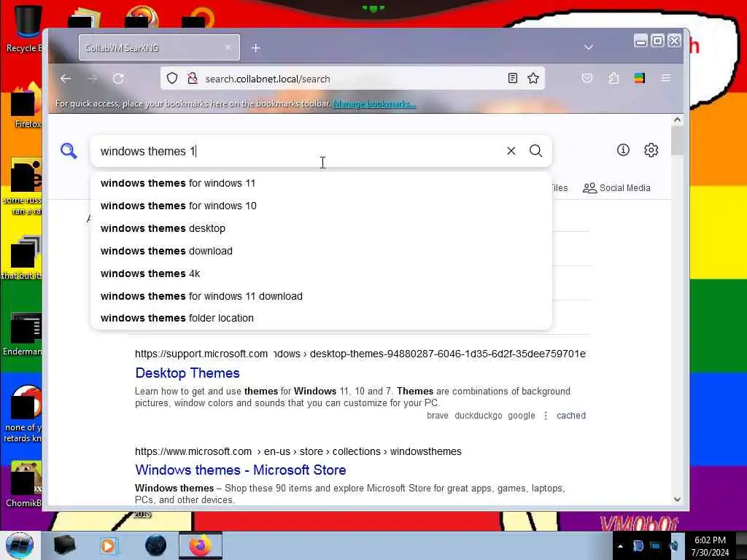
Task: Open the about info circle icon
Action: (623, 150)
